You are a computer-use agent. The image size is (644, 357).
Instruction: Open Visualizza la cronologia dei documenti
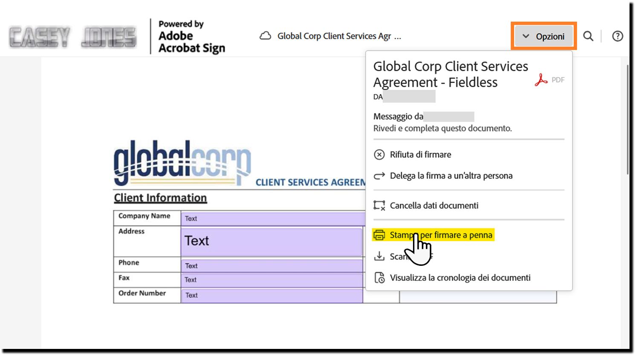(452, 278)
